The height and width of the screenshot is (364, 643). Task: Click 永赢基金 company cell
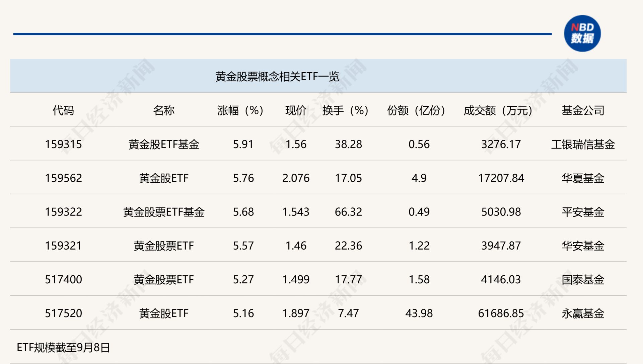pos(583,313)
